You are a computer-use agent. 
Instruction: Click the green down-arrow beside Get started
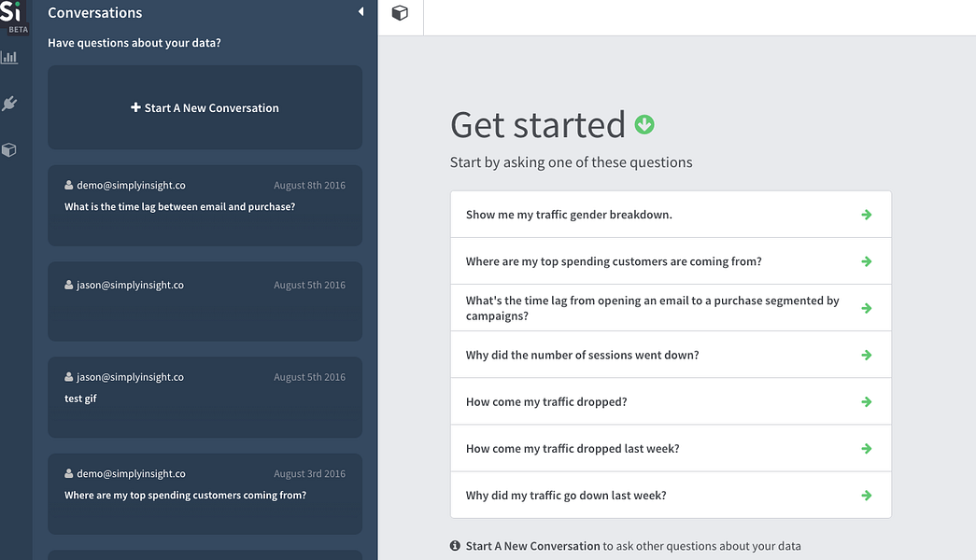tap(644, 124)
